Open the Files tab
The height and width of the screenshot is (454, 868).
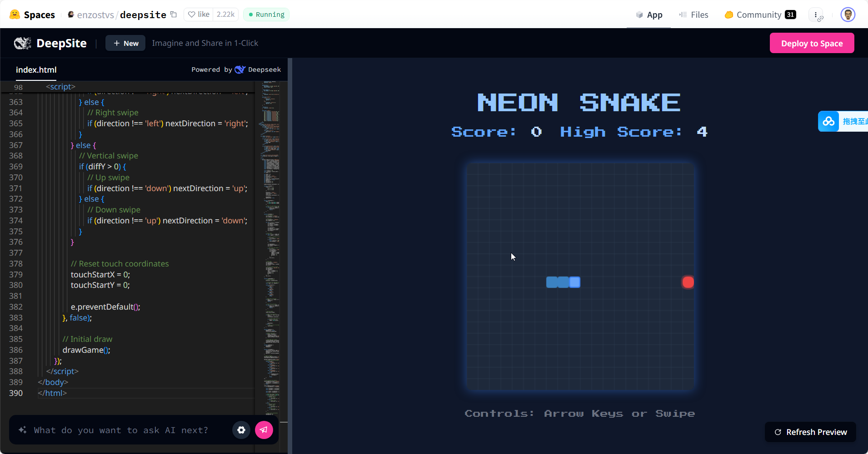[693, 15]
